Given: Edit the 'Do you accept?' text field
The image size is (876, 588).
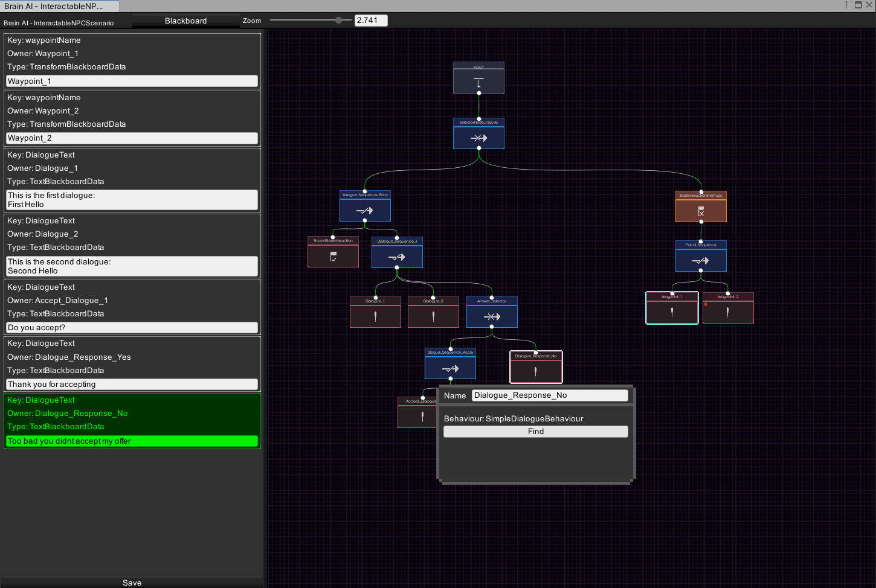Looking at the screenshot, I should tap(132, 328).
